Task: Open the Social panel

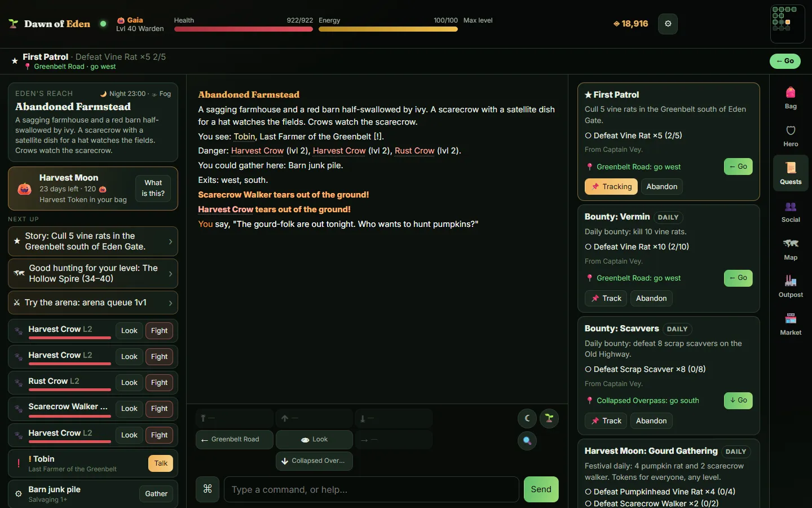Action: (791, 211)
